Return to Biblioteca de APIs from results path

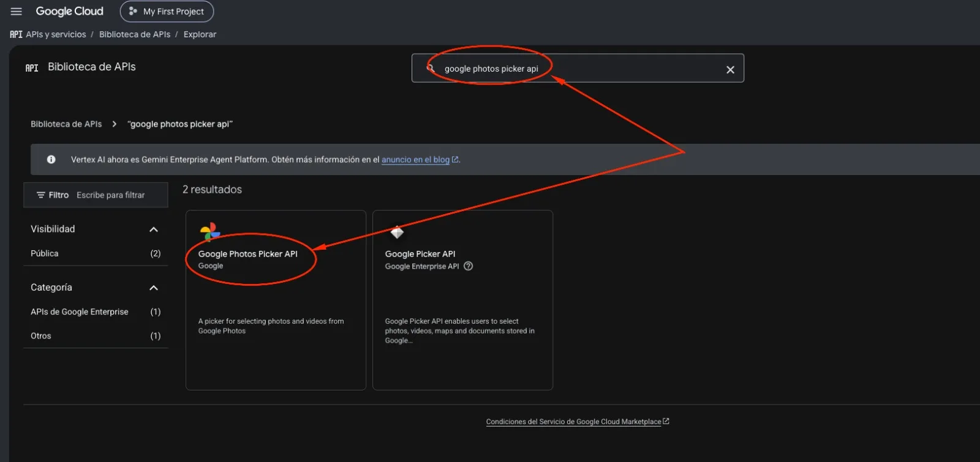(x=66, y=124)
